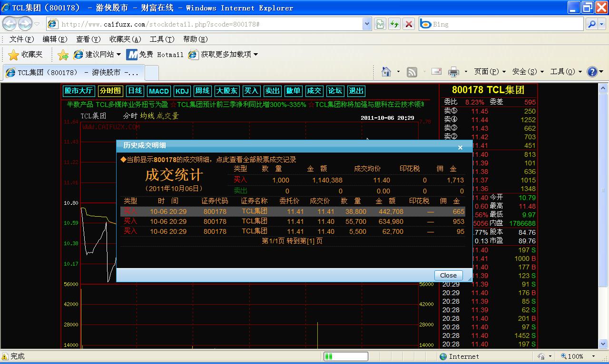Click the Bing search magnifier icon
The width and height of the screenshot is (609, 364).
(591, 24)
